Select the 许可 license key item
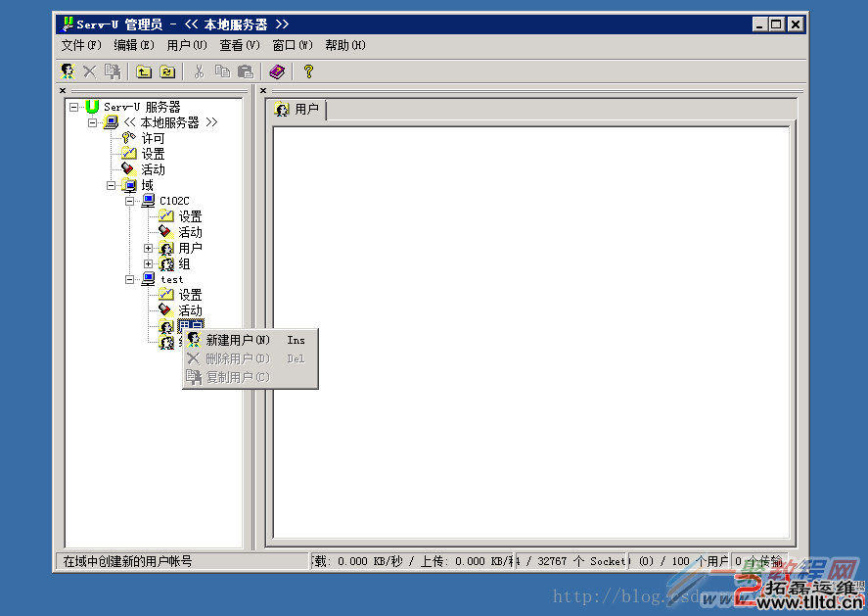868x616 pixels. pos(153,138)
